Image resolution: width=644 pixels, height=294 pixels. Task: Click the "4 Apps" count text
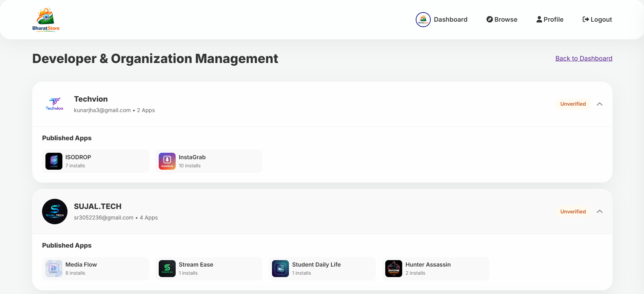click(x=149, y=218)
